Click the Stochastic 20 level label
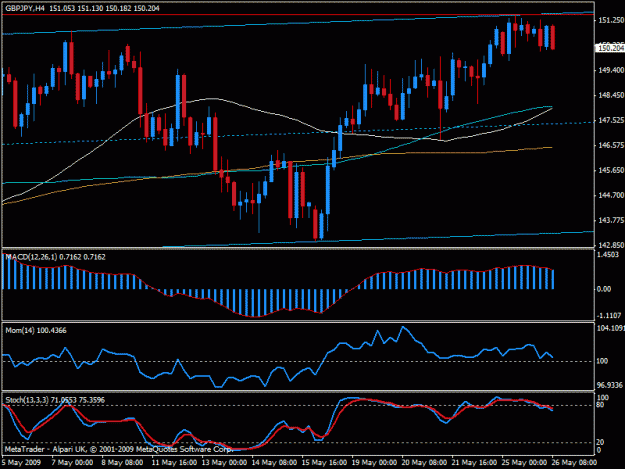Viewport: 625px width, 469px height. (x=600, y=442)
